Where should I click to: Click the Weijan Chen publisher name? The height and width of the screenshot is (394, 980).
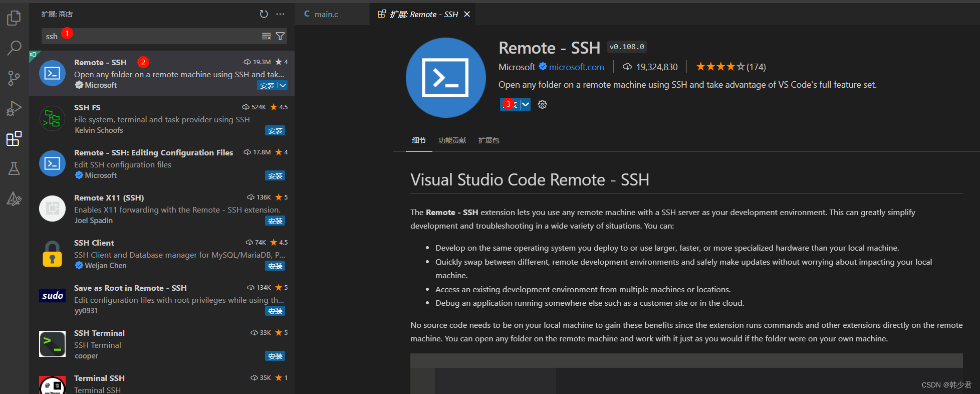tap(105, 266)
